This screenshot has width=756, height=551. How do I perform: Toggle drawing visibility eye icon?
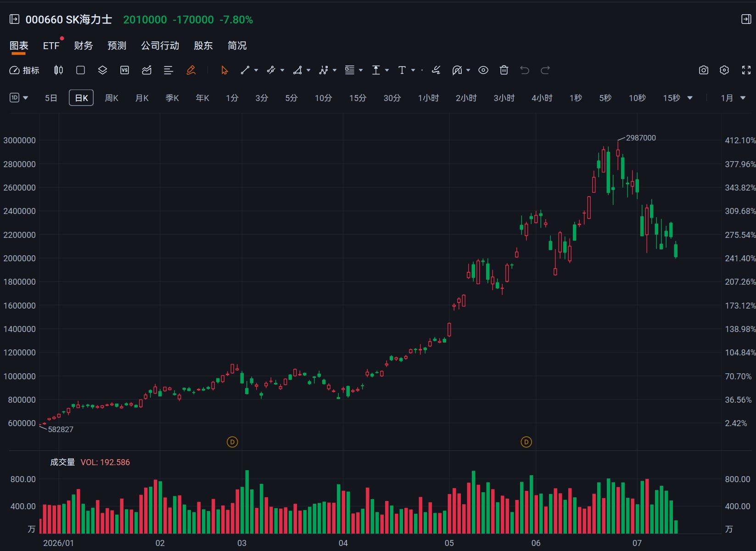483,70
